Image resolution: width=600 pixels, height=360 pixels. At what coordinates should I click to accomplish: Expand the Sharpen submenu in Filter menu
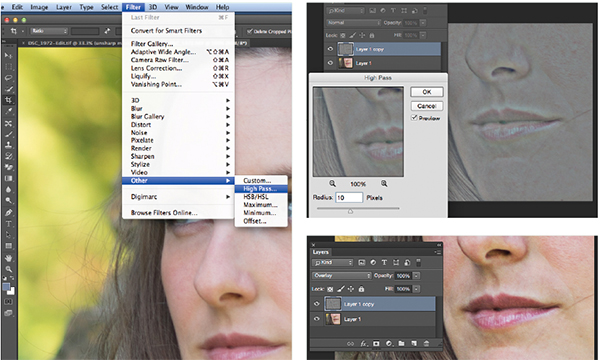click(178, 156)
